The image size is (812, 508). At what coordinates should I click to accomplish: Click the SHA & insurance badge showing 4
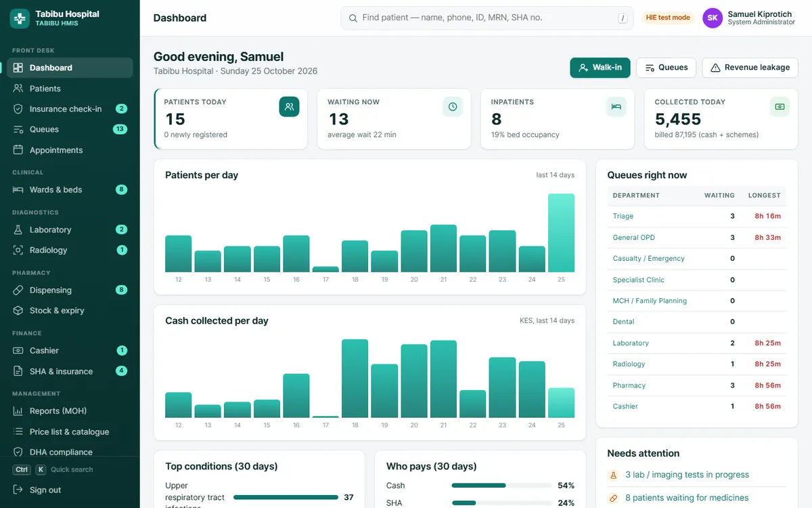(122, 371)
